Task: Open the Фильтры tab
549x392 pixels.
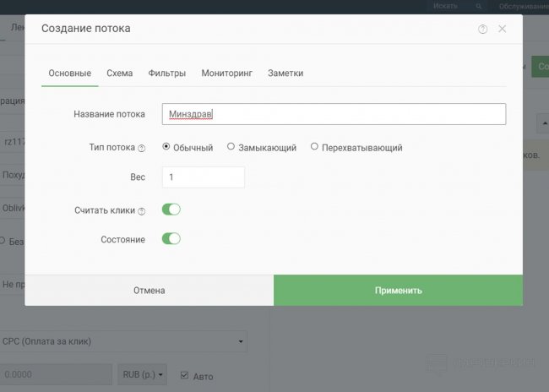Action: tap(166, 73)
